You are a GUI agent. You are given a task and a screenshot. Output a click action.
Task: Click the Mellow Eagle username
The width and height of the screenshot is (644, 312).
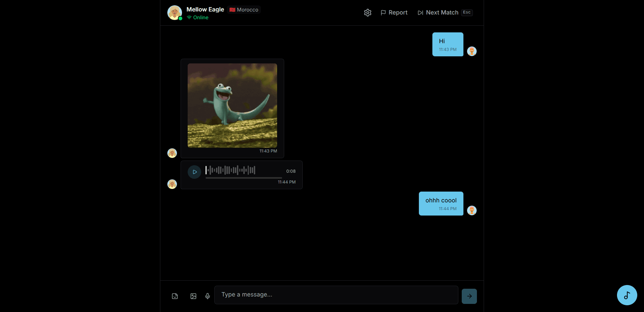205,9
